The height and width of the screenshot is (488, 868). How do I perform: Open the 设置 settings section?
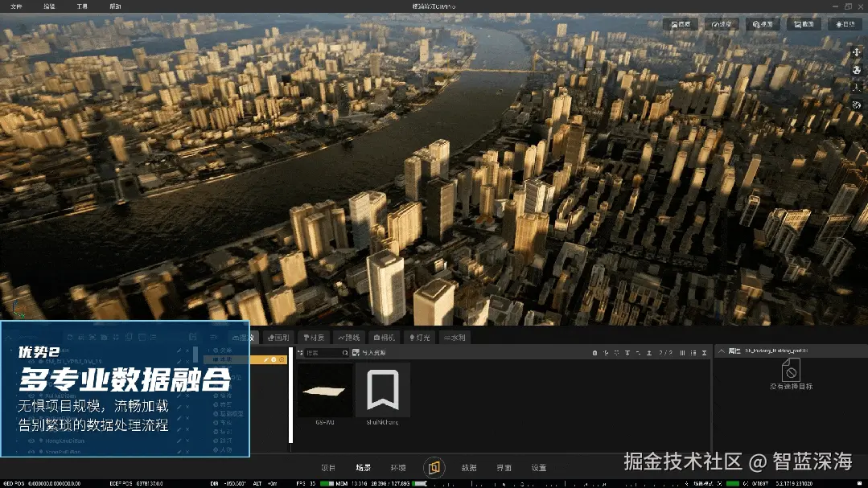click(x=539, y=468)
